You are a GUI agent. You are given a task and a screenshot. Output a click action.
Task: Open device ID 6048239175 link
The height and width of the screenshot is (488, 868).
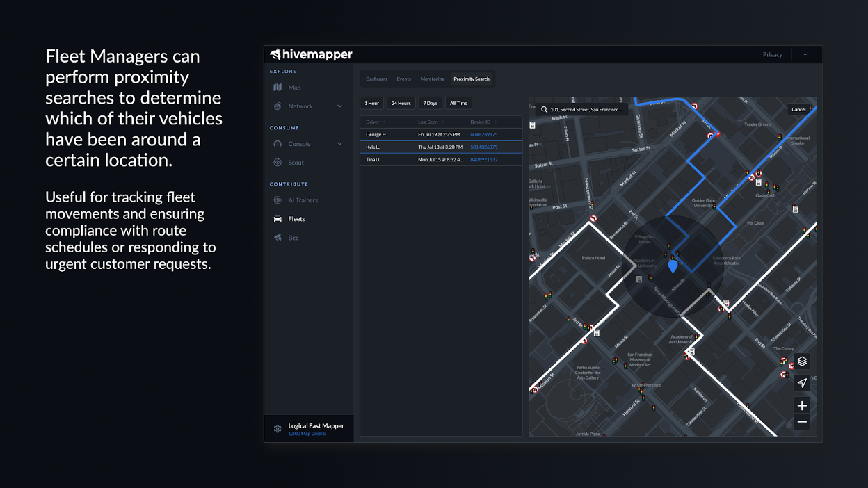[x=484, y=134]
